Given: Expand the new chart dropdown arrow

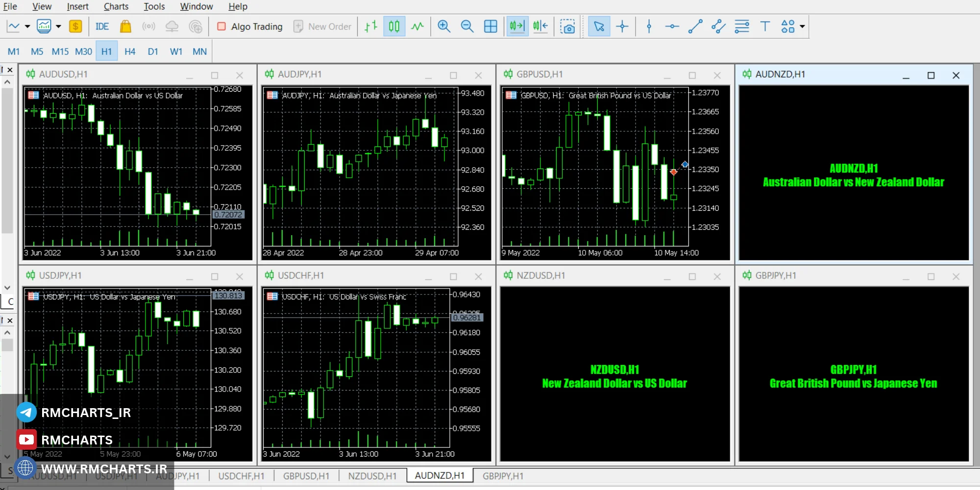Looking at the screenshot, I should [27, 26].
